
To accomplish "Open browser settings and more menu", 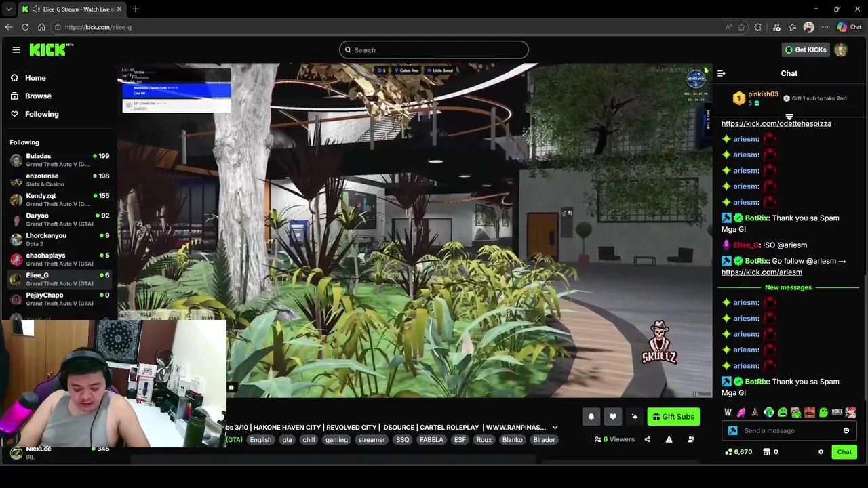I will (x=825, y=27).
